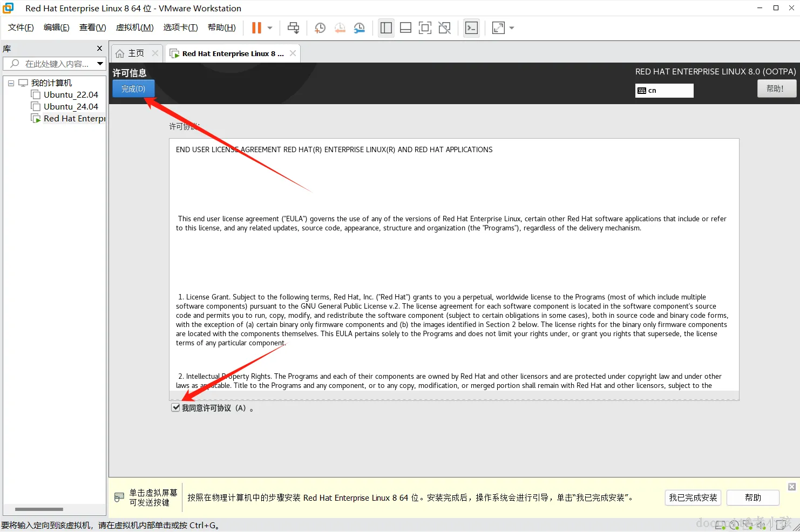
Task: Click the message log status bar icon
Action: [x=781, y=524]
